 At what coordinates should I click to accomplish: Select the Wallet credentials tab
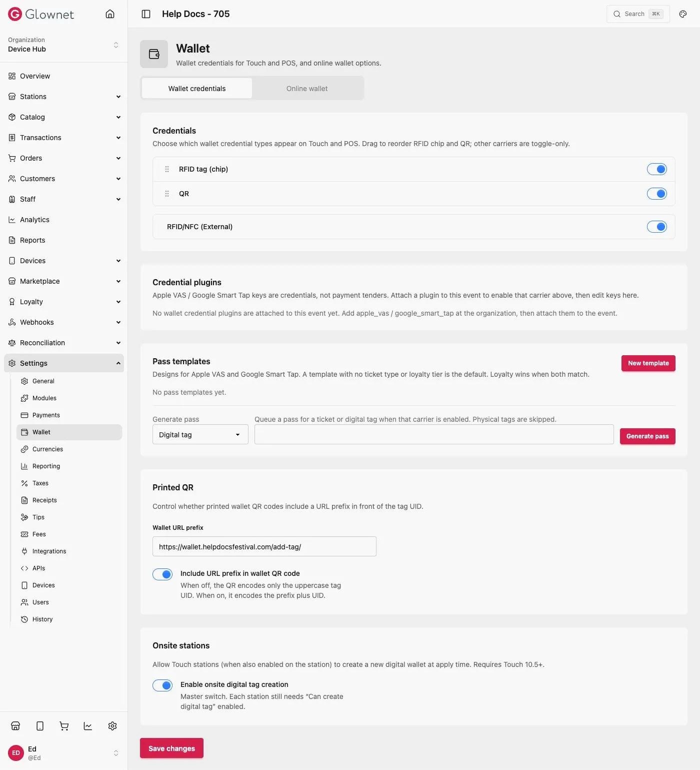tap(197, 89)
